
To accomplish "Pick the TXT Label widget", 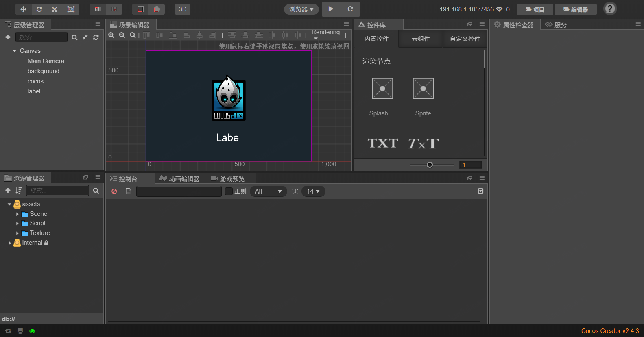I will tap(382, 143).
